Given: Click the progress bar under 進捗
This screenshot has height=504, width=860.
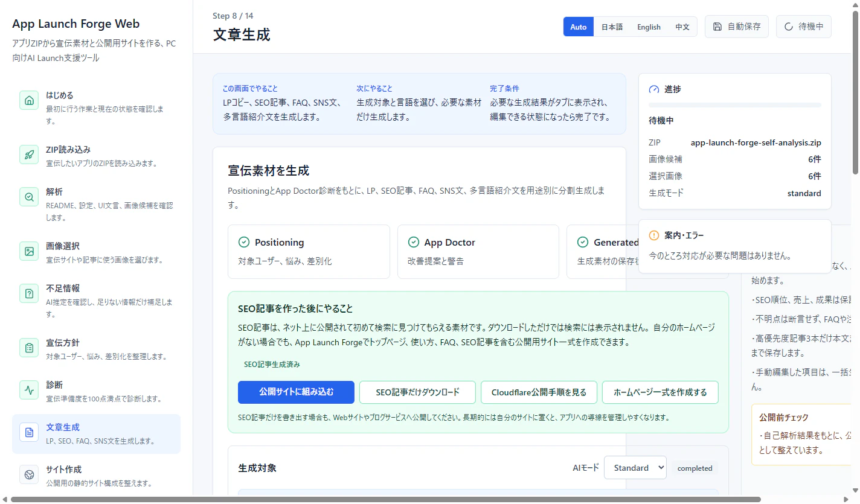Looking at the screenshot, I should [x=735, y=105].
